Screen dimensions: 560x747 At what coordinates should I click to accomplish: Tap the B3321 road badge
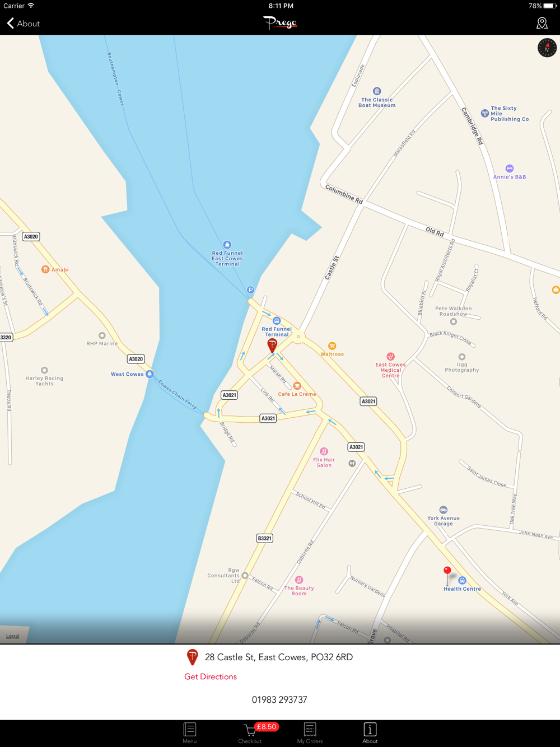click(x=264, y=538)
